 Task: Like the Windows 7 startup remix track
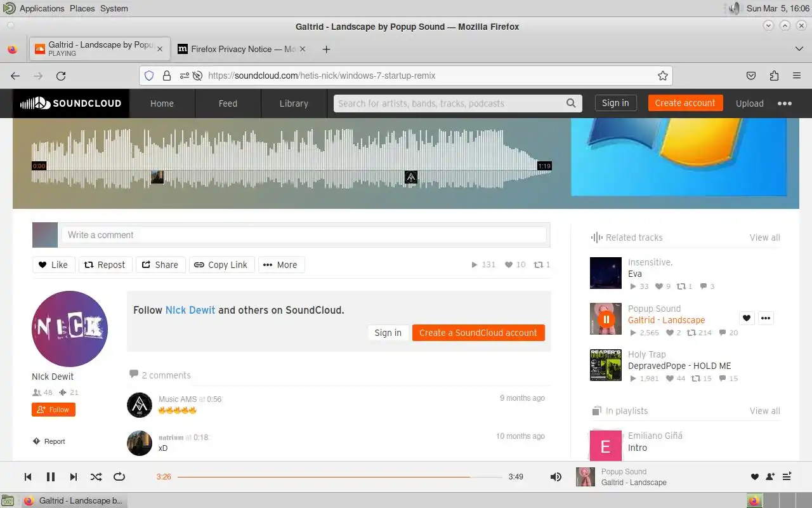pyautogui.click(x=53, y=265)
